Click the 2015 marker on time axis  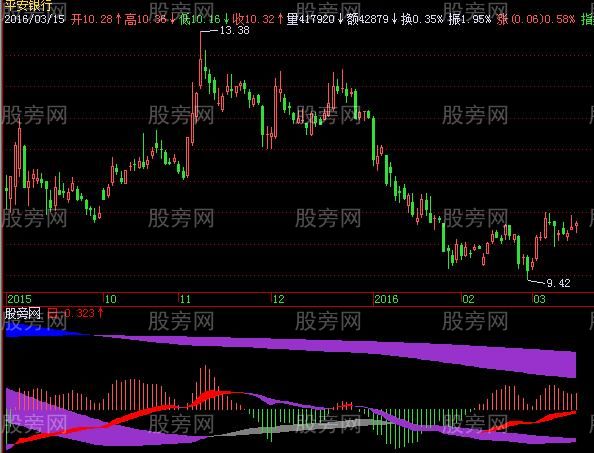19,299
